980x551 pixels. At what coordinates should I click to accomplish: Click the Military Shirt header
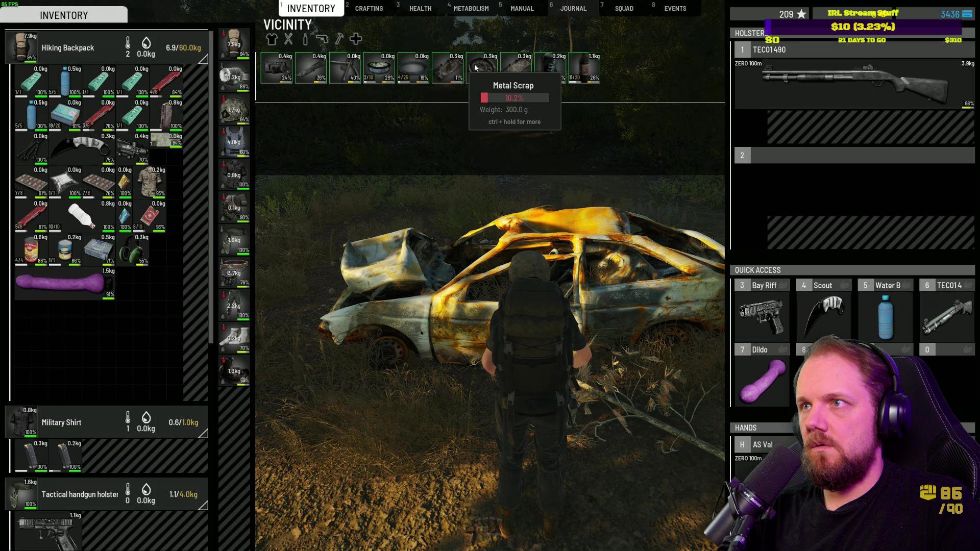(107, 422)
